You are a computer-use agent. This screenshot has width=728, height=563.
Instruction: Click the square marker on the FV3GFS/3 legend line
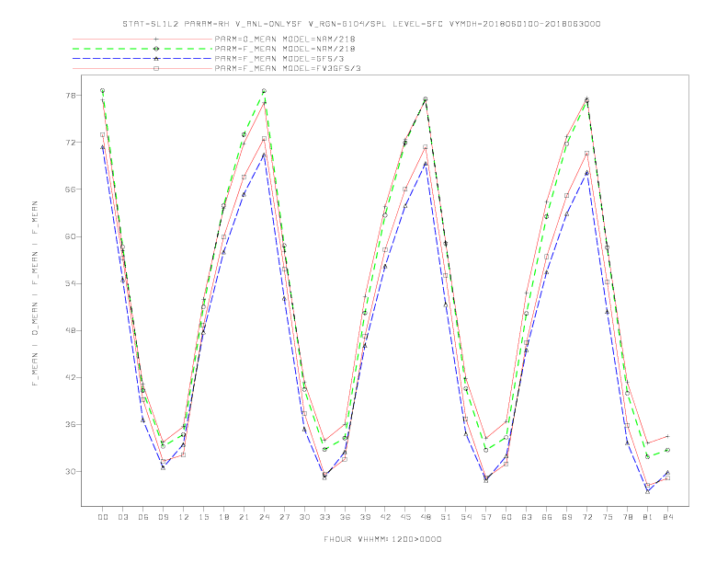(156, 68)
